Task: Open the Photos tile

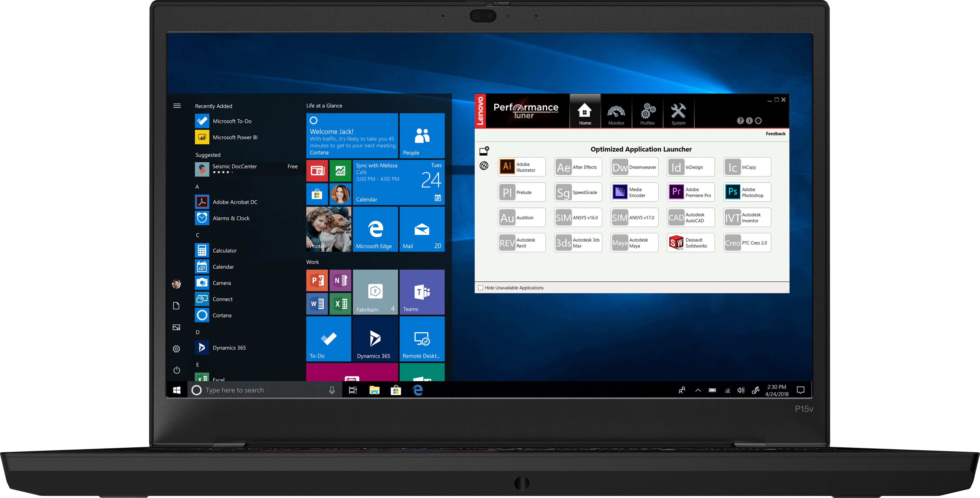Action: tap(329, 229)
